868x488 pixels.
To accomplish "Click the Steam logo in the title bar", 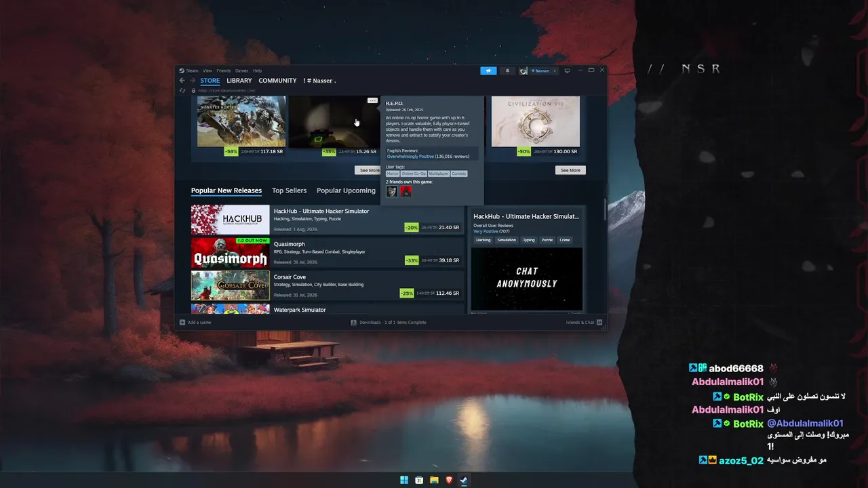I will (182, 70).
